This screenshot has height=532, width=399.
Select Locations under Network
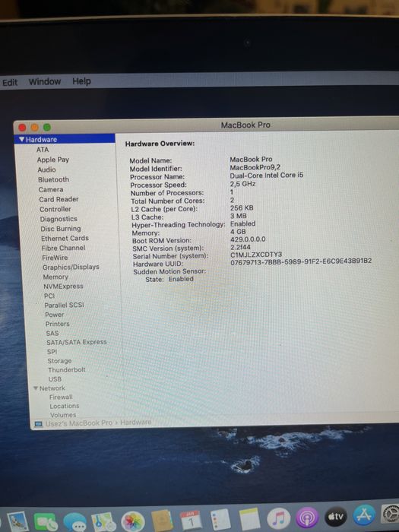pos(65,406)
